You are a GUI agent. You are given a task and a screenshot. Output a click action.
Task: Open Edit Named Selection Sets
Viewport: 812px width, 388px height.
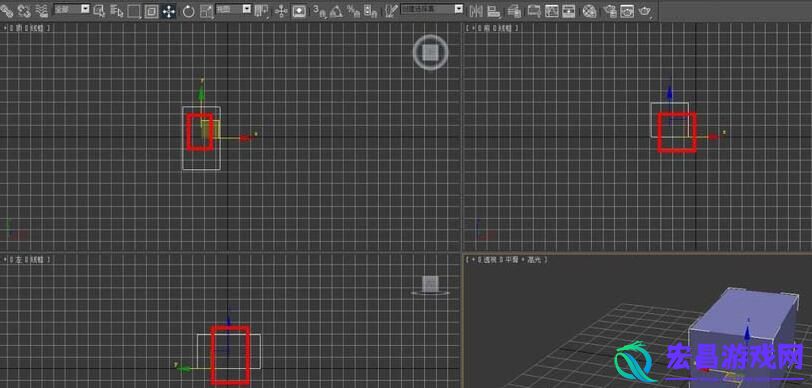point(392,11)
